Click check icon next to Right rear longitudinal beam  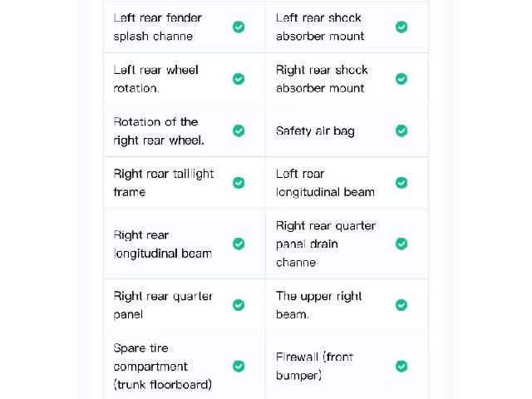coord(239,244)
